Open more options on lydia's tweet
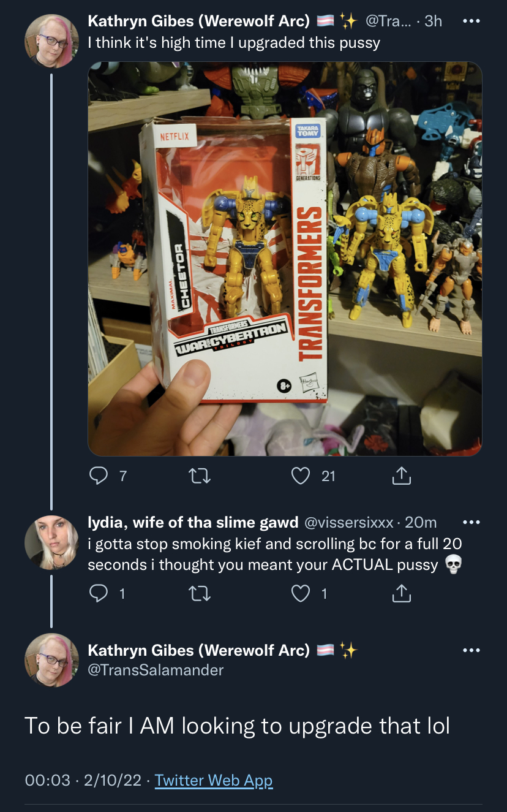The width and height of the screenshot is (507, 812). click(471, 522)
